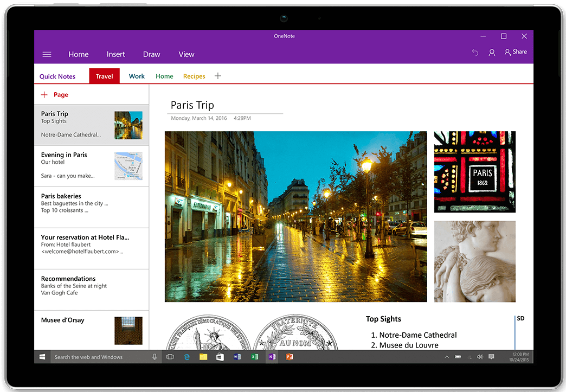Click the Share button
The width and height of the screenshot is (566, 392).
(x=516, y=52)
